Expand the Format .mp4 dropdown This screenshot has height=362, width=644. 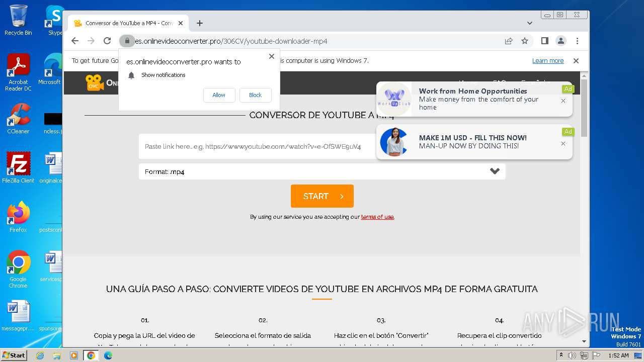pyautogui.click(x=322, y=171)
